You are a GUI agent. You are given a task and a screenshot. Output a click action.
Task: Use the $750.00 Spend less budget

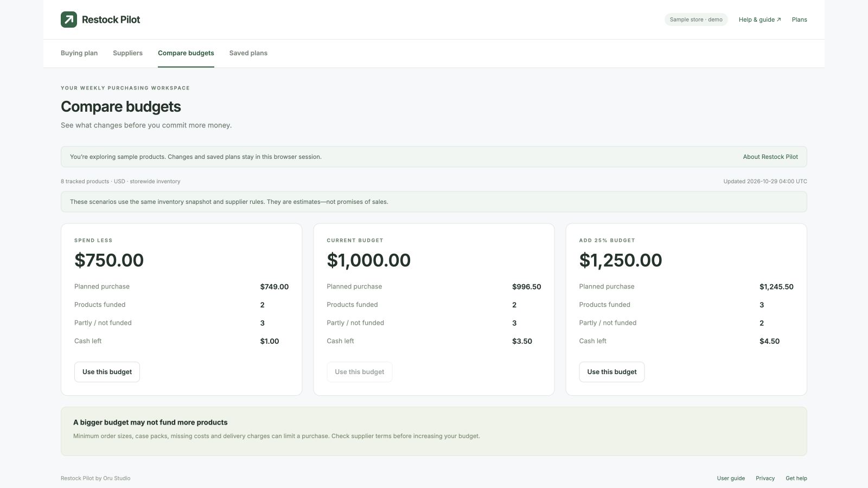click(x=107, y=372)
